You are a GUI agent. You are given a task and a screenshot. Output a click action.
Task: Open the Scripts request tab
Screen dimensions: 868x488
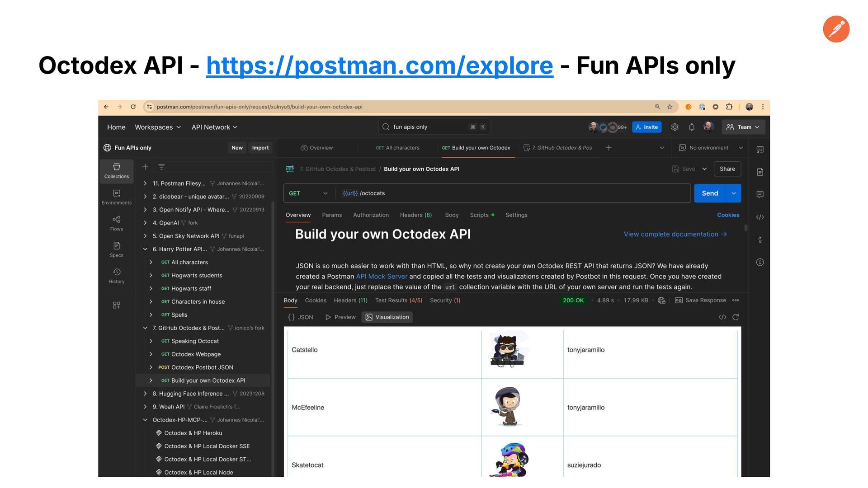click(482, 215)
